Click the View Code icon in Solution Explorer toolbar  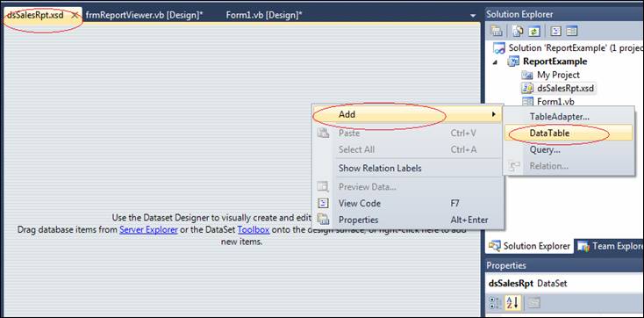555,32
